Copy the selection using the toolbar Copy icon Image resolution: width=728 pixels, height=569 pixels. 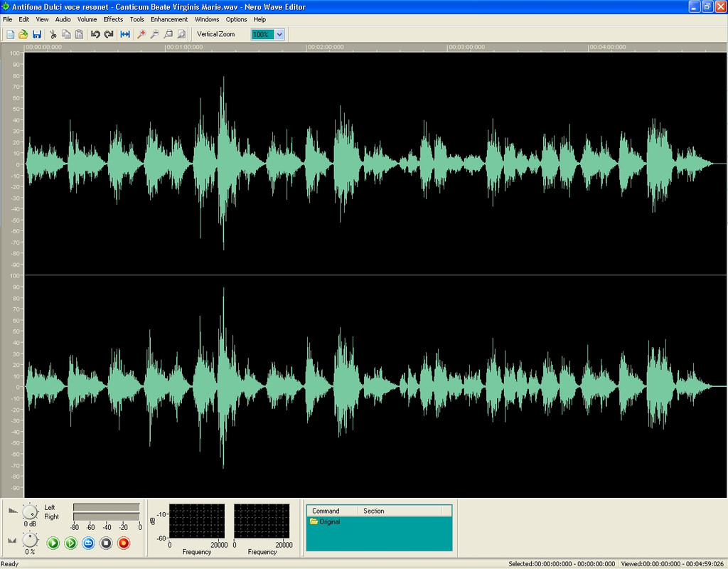[66, 34]
